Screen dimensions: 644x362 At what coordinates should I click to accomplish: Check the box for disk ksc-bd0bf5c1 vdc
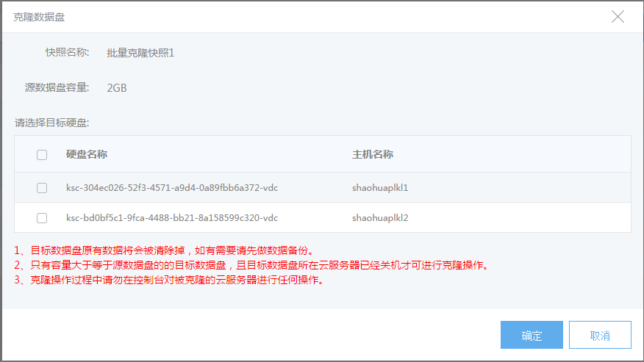42,218
